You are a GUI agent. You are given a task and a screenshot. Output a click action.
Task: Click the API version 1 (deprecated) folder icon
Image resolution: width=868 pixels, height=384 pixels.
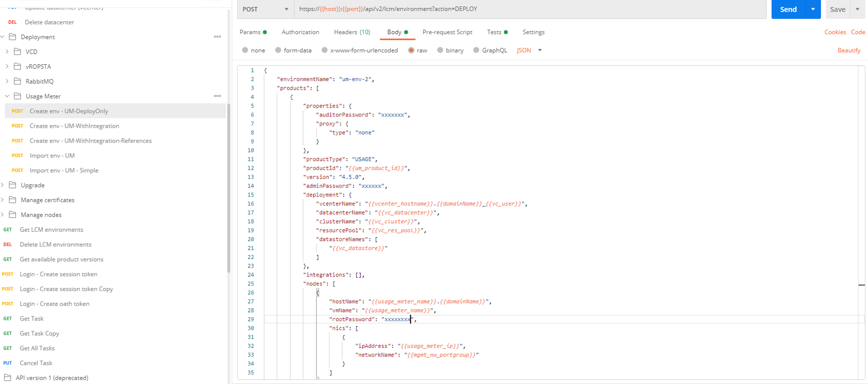click(7, 378)
